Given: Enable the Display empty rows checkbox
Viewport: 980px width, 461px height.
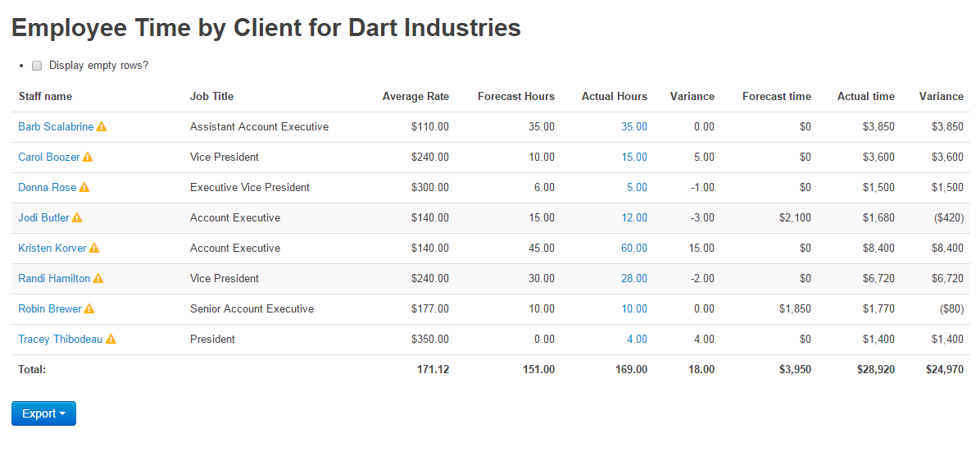Looking at the screenshot, I should [x=37, y=65].
